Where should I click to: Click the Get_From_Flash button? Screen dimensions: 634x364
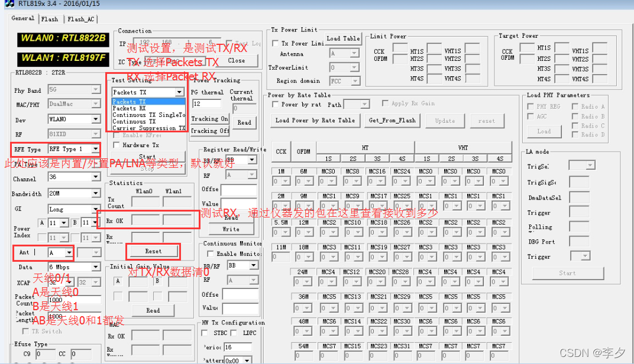(392, 121)
